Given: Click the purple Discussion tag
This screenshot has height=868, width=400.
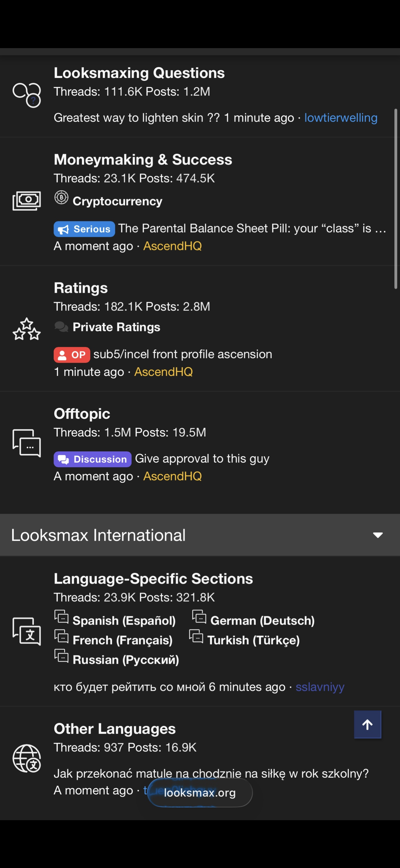Looking at the screenshot, I should [92, 459].
